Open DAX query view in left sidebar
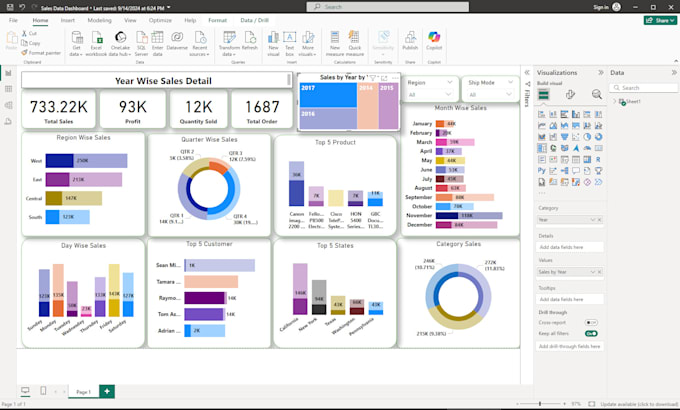 [8, 121]
